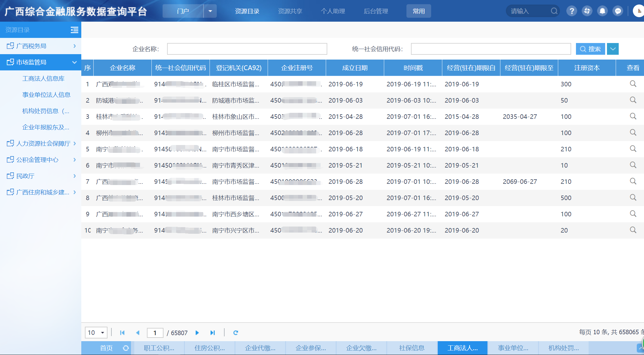This screenshot has width=644, height=355.
Task: Open the notification bell icon
Action: click(x=602, y=11)
